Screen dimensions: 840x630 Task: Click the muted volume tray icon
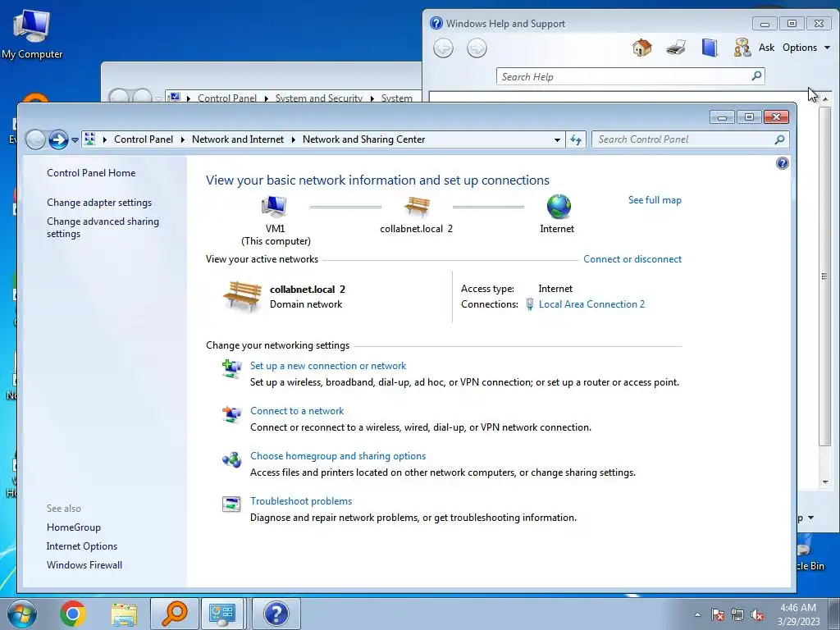(x=757, y=614)
